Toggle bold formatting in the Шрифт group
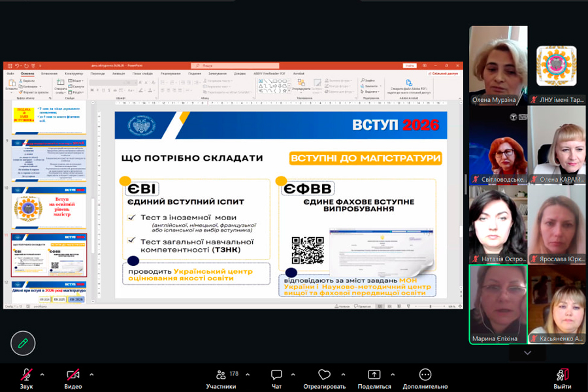 91,90
